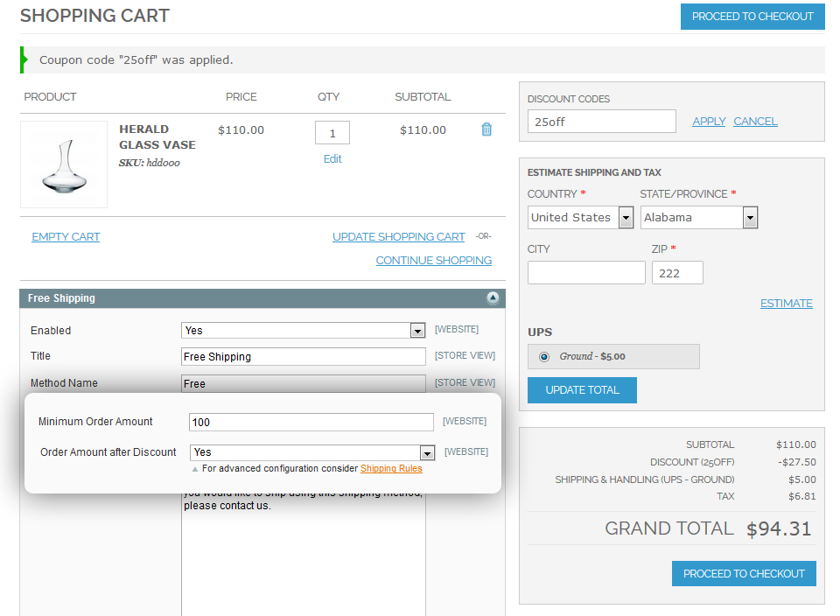Expand the Enabled dropdown
The image size is (840, 616).
(x=303, y=331)
